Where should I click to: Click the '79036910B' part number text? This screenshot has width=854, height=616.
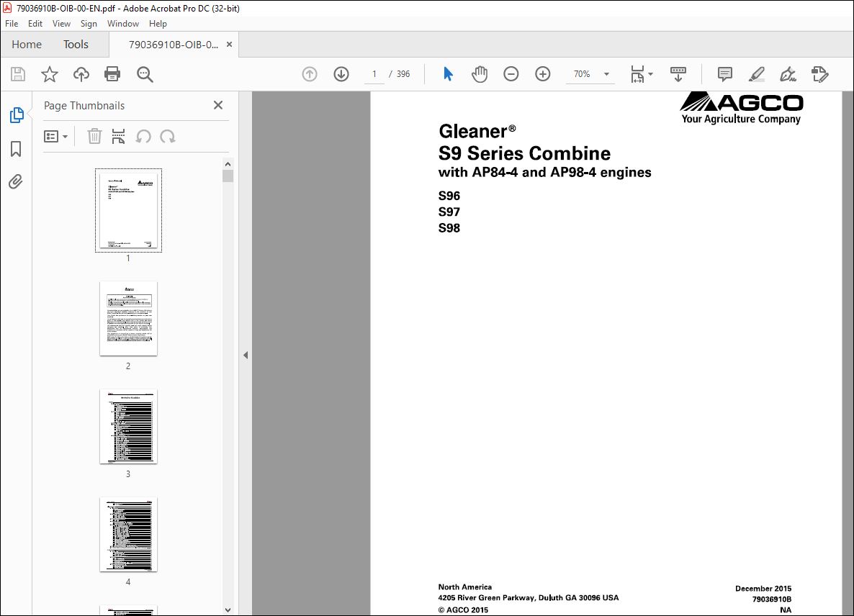[772, 599]
